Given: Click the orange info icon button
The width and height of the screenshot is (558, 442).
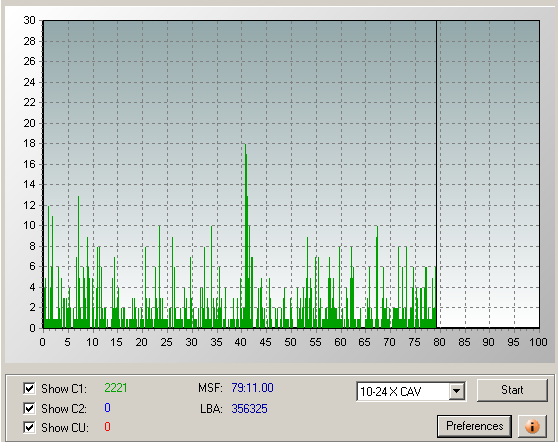Looking at the screenshot, I should (x=532, y=426).
